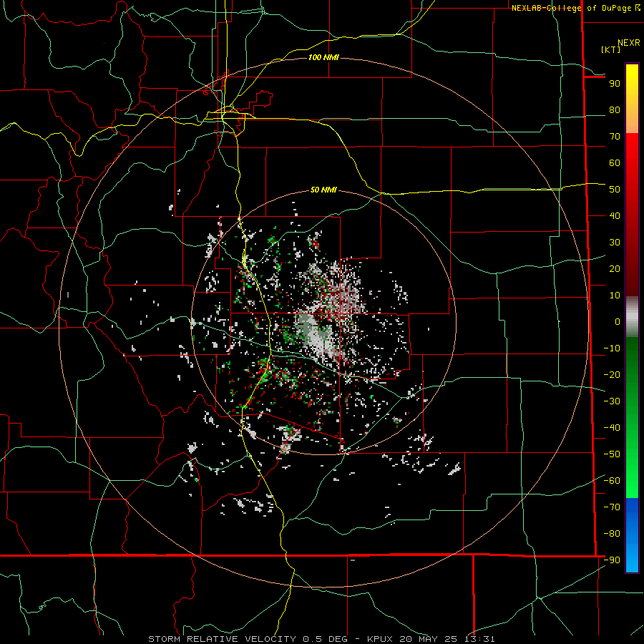Viewport: 644px width, 644px height.
Task: Click the 50 knot value on the velocity scale
Action: coord(615,190)
